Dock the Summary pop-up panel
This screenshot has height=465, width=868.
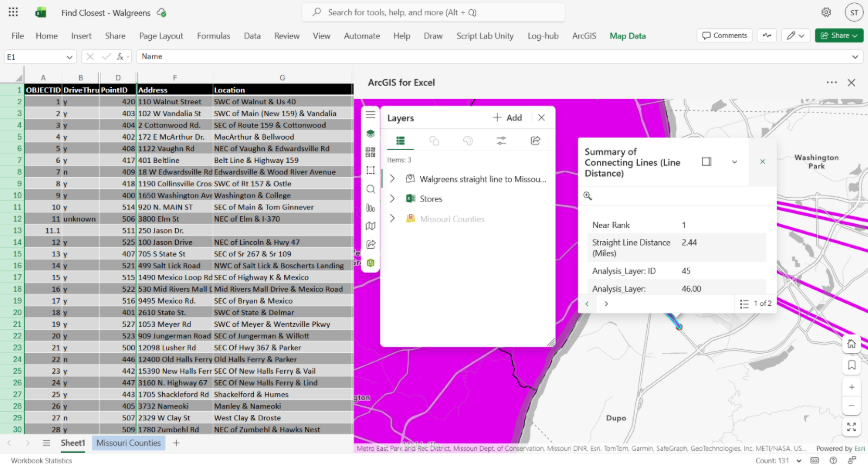[x=706, y=162]
